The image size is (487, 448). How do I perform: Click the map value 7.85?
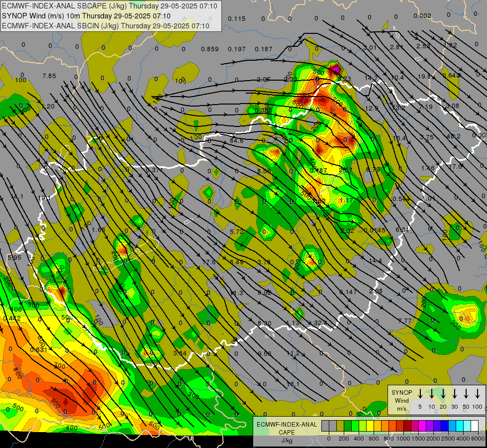pyautogui.click(x=49, y=76)
